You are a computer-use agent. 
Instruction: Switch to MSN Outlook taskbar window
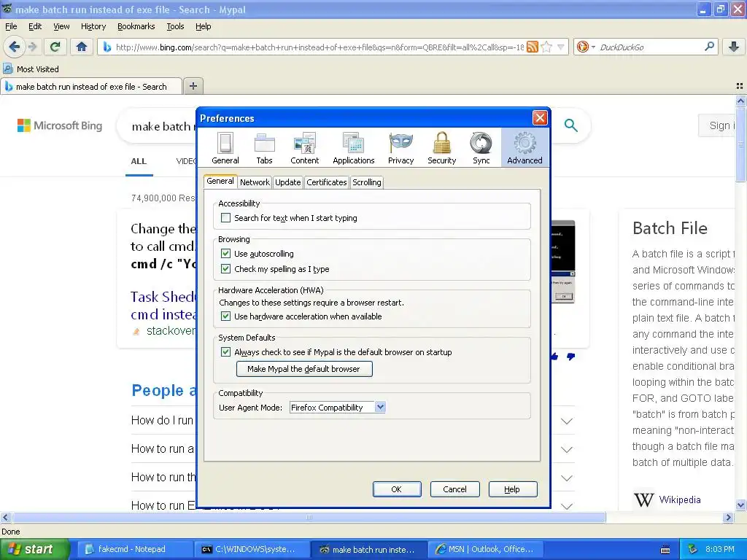(485, 549)
